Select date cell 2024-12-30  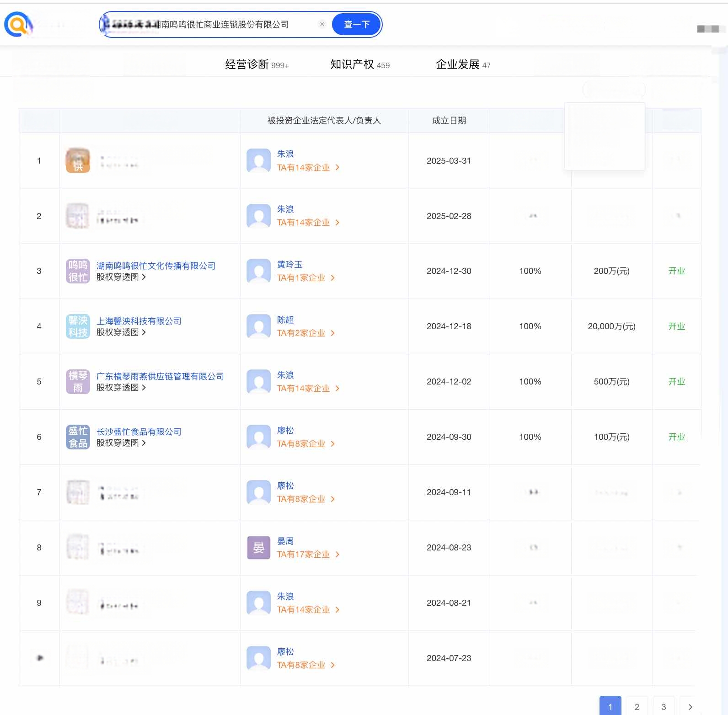[449, 271]
